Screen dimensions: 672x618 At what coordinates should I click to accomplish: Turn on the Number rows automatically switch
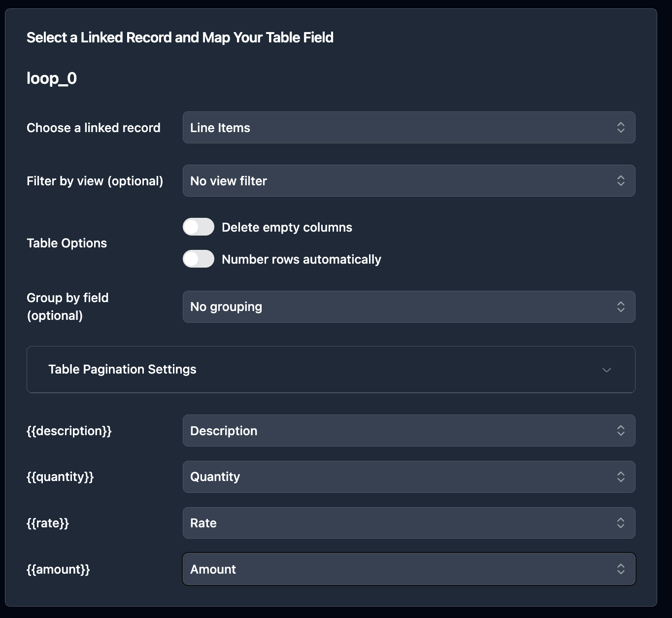(x=199, y=259)
